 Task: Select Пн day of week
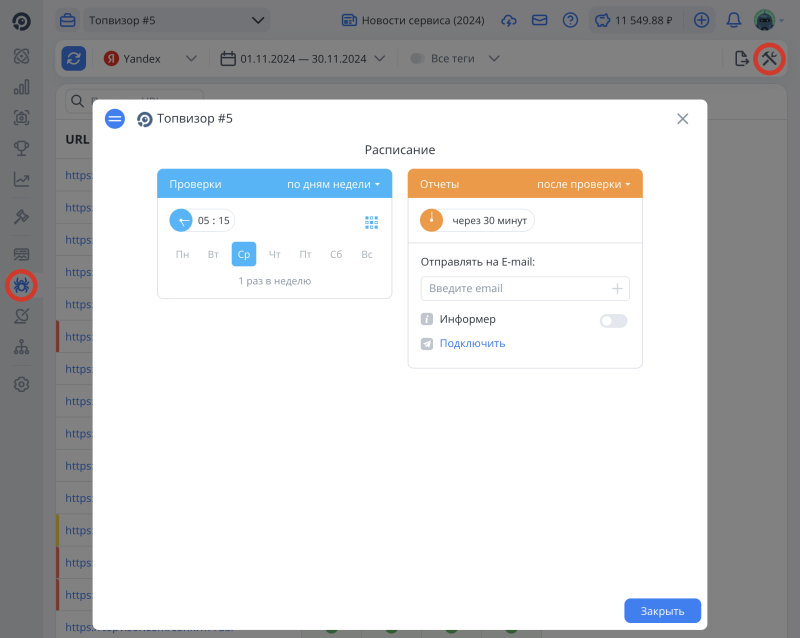tap(182, 255)
